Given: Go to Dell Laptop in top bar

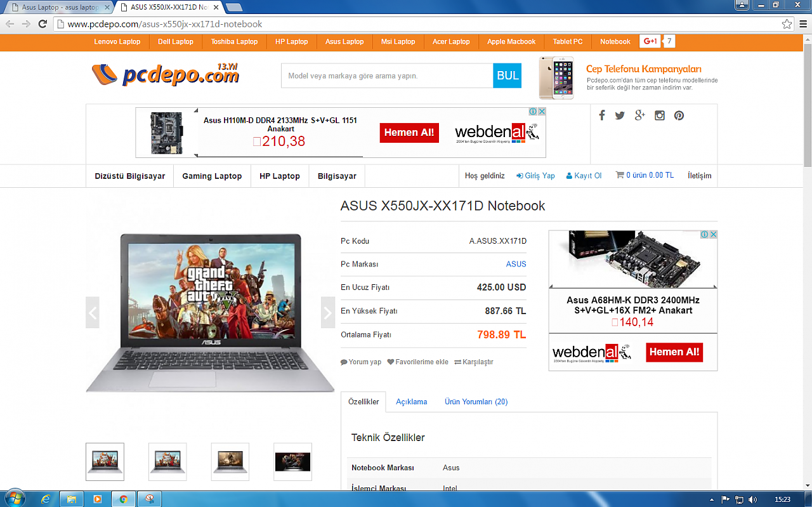Looking at the screenshot, I should tap(176, 42).
